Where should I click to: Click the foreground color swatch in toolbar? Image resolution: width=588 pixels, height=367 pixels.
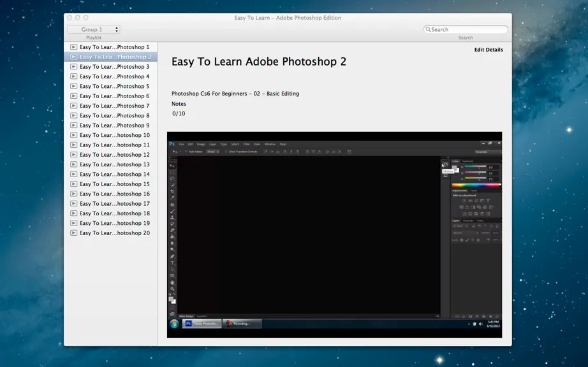click(171, 299)
